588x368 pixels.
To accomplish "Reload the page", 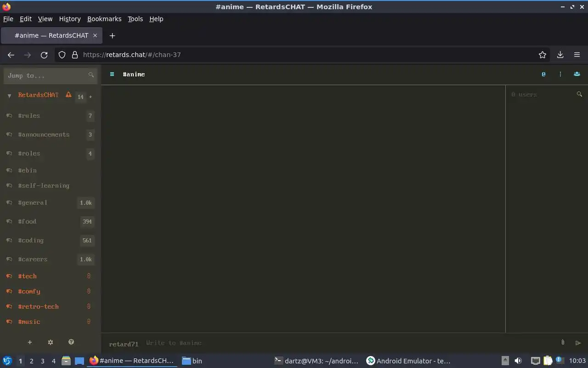I will [x=44, y=55].
